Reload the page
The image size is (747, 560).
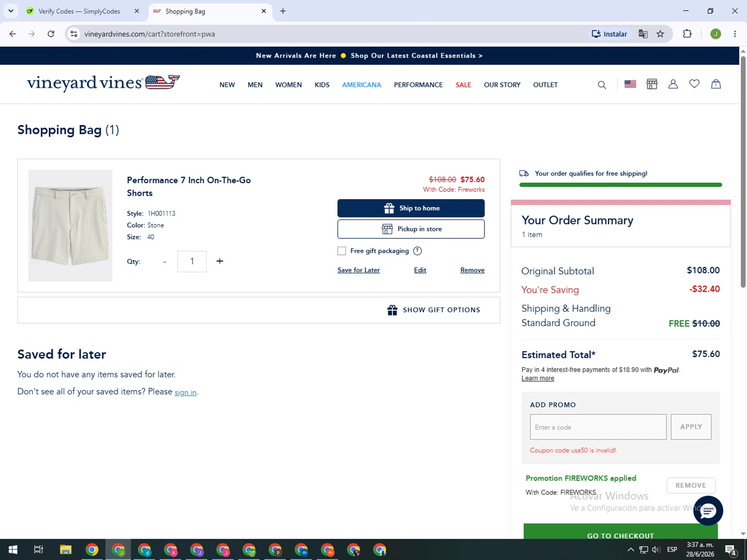[x=51, y=34]
